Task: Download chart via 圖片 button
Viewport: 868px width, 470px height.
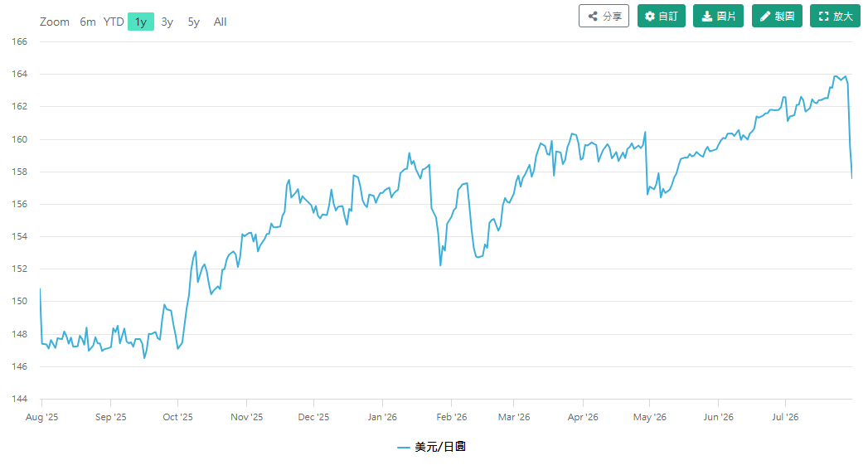Action: 719,16
